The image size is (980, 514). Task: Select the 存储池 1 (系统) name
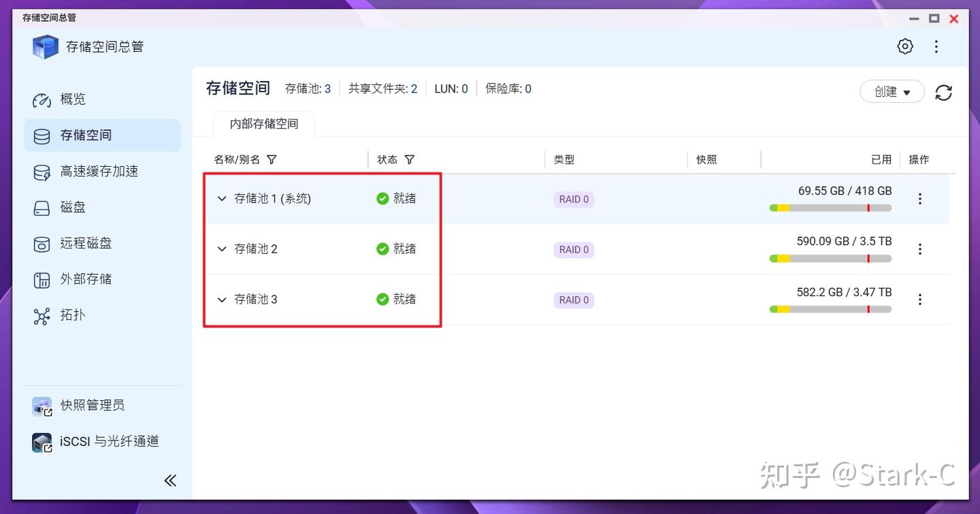click(x=272, y=199)
